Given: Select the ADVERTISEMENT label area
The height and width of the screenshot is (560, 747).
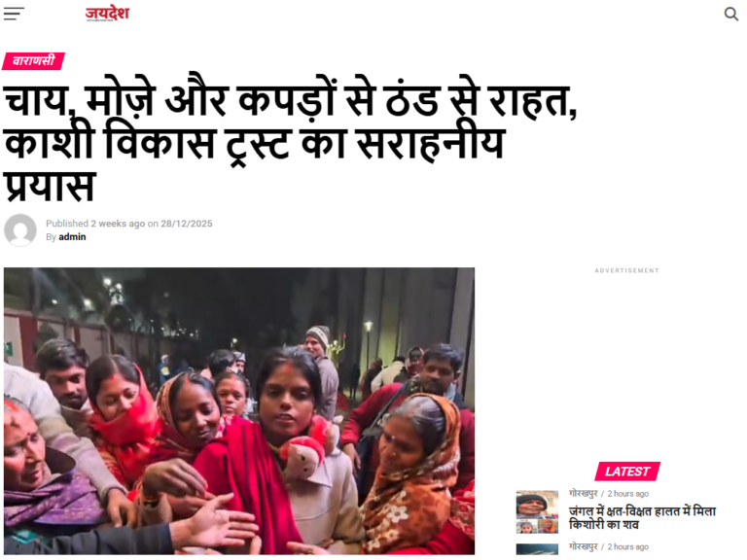Looking at the screenshot, I should [x=627, y=270].
